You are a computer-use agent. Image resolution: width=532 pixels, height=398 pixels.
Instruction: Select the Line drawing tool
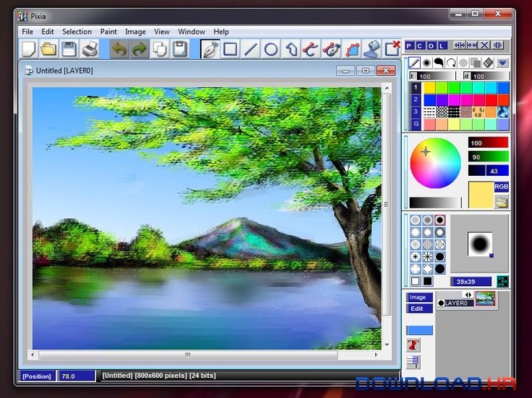pyautogui.click(x=251, y=50)
